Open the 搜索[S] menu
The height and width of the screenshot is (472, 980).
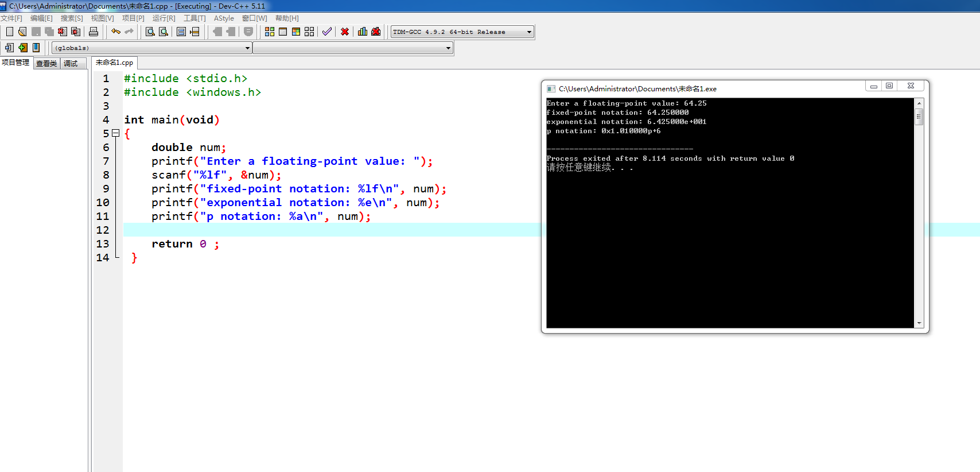[72, 18]
